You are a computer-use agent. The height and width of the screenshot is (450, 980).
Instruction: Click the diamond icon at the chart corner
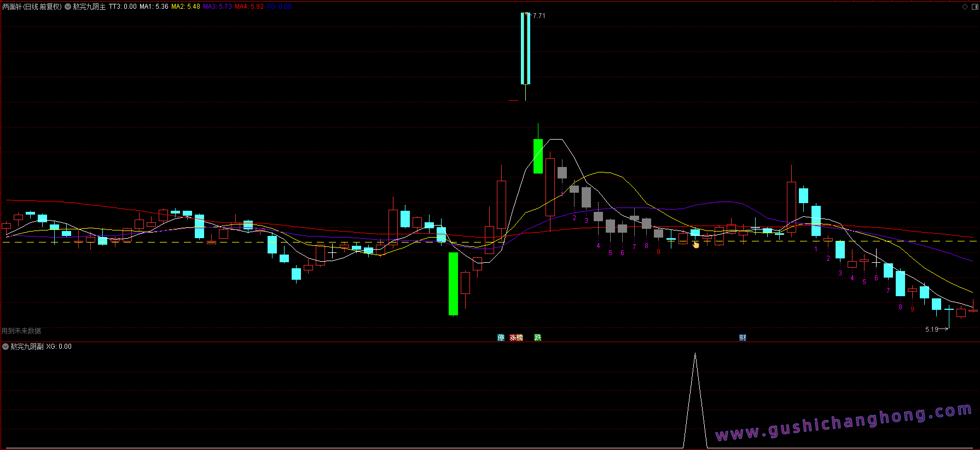(965, 7)
